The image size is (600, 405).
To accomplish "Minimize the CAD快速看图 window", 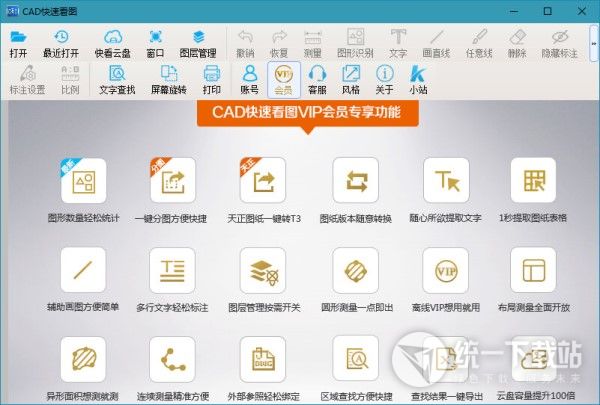I will (514, 11).
